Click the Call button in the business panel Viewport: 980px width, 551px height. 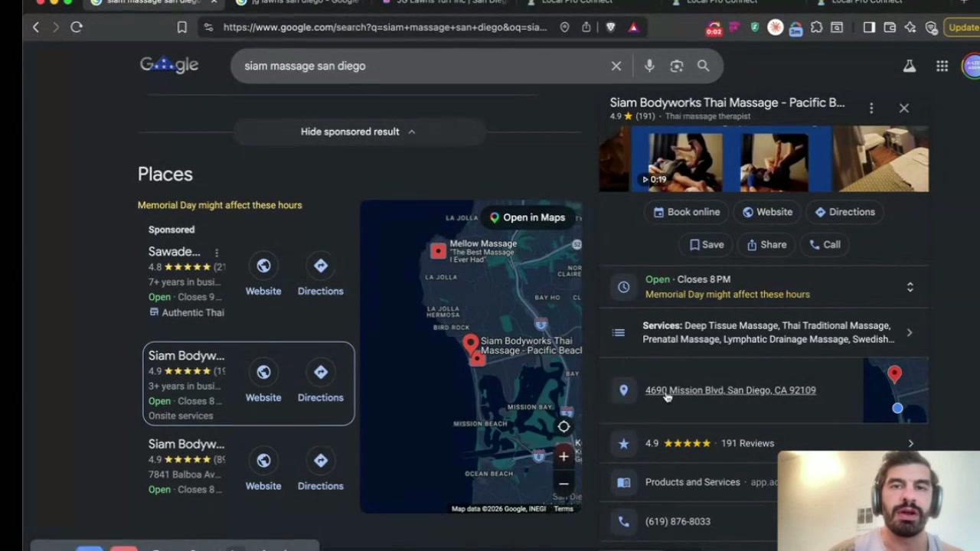(x=825, y=245)
